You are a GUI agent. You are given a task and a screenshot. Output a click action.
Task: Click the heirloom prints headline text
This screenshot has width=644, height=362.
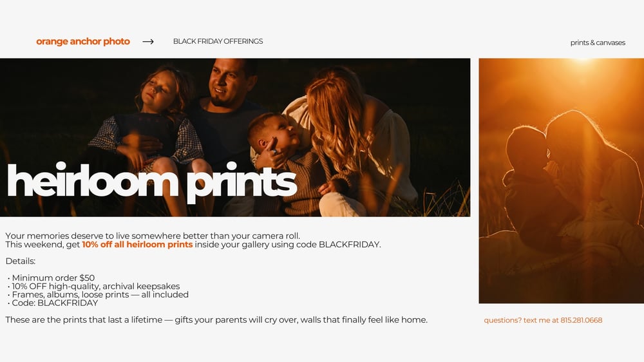point(152,181)
